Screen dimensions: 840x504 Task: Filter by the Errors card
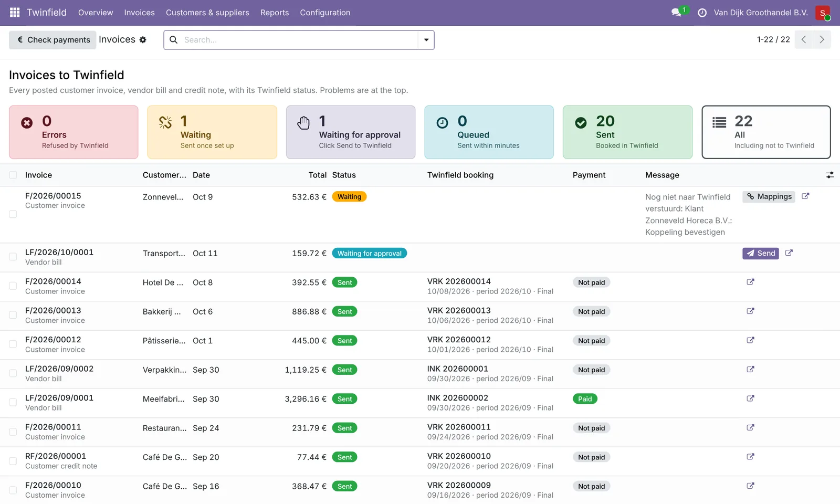click(73, 132)
